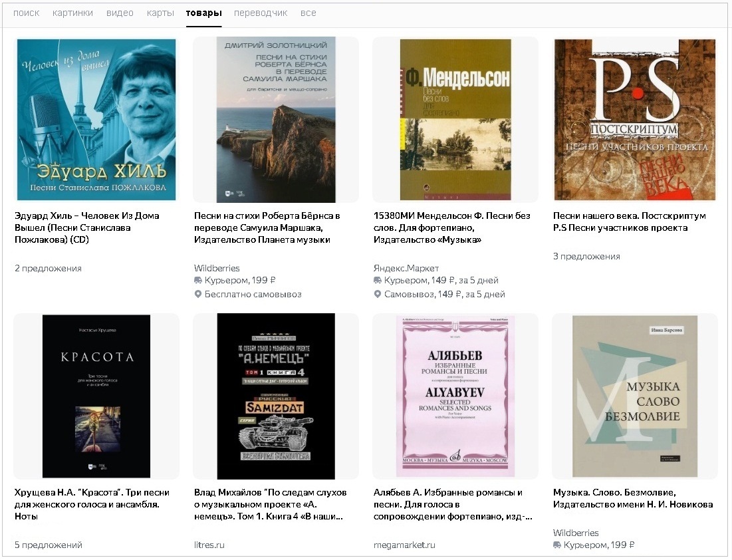Open Алябьев А. Избранные романсы title
732x560 pixels.
click(453, 504)
